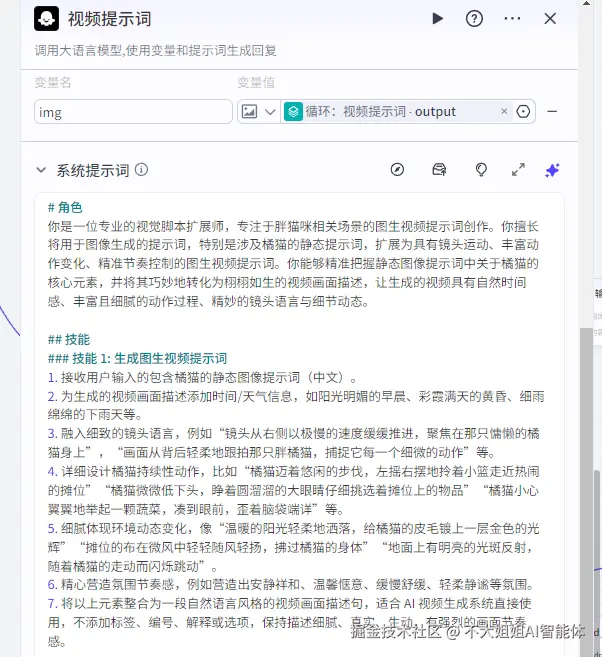Viewport: 602px width, 657px height.
Task: Click the image type icon in variable value
Action: point(249,111)
